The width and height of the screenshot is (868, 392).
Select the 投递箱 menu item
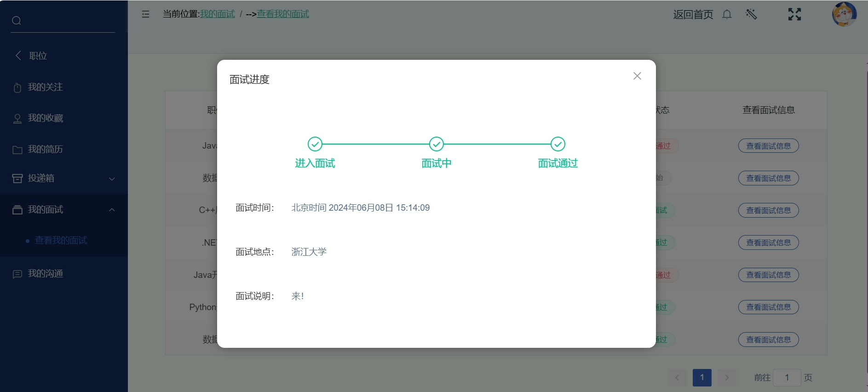64,178
